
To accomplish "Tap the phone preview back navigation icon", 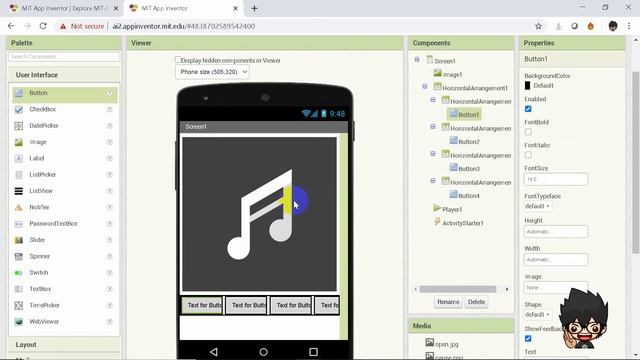I will 213,351.
